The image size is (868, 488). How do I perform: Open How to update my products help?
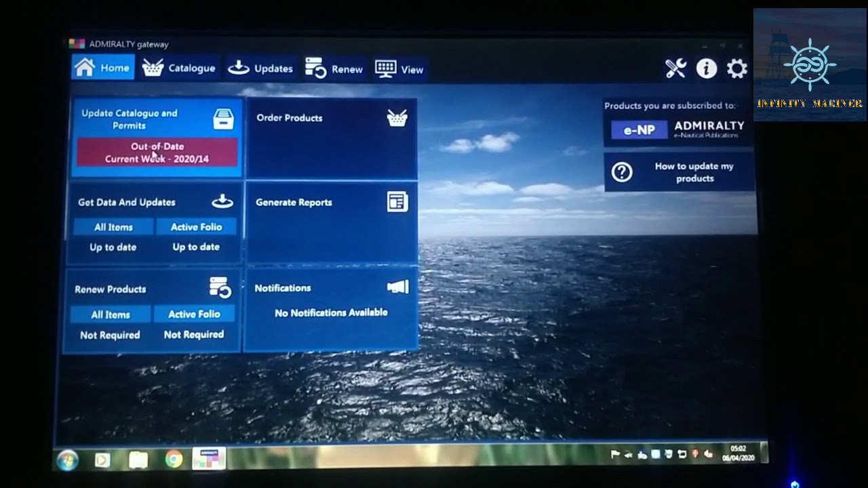click(x=679, y=172)
